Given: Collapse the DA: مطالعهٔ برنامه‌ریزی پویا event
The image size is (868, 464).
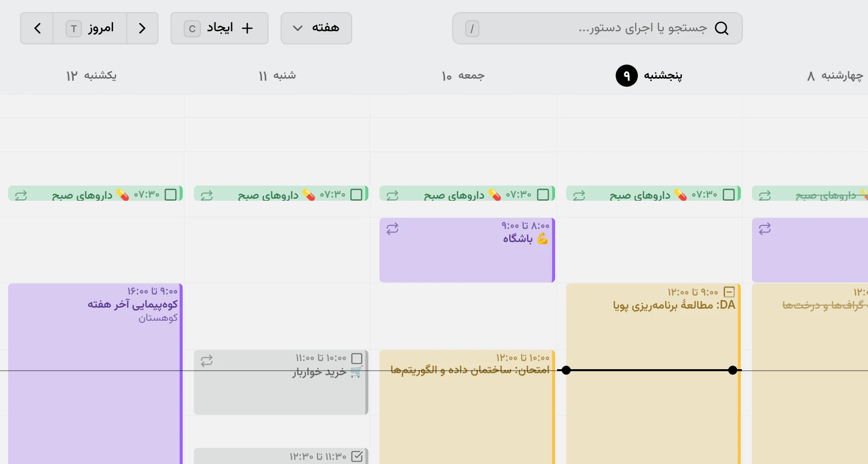Looking at the screenshot, I should 729,292.
